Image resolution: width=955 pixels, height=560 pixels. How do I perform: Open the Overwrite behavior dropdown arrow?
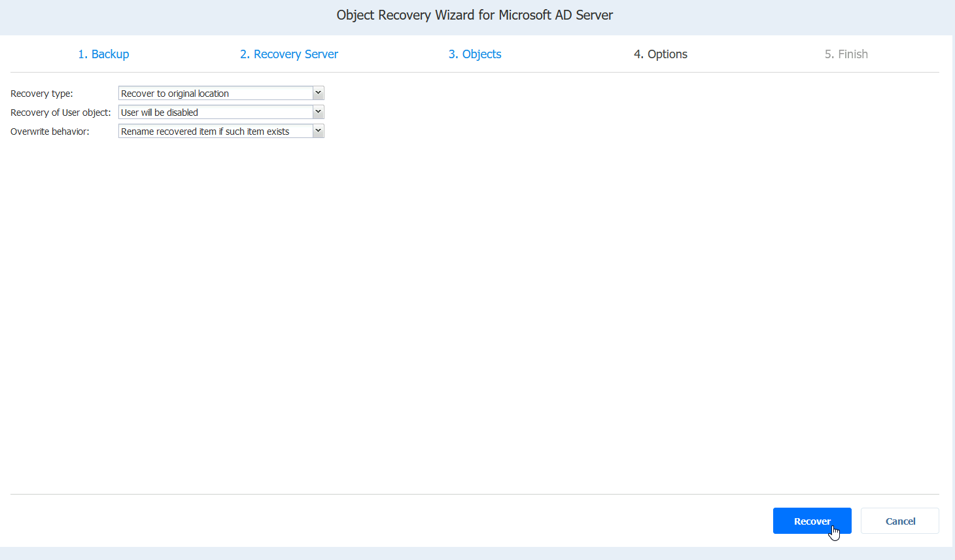[x=318, y=131]
